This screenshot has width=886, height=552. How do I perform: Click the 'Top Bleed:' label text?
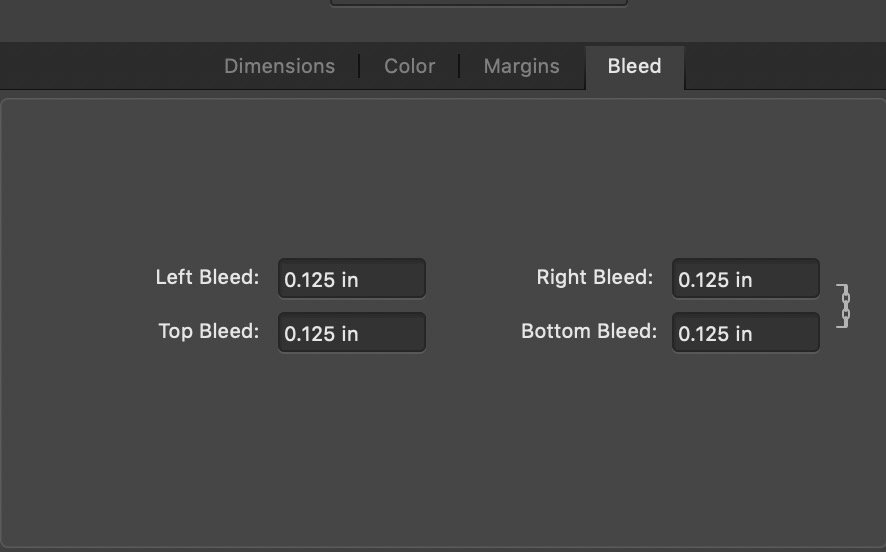pyautogui.click(x=209, y=331)
